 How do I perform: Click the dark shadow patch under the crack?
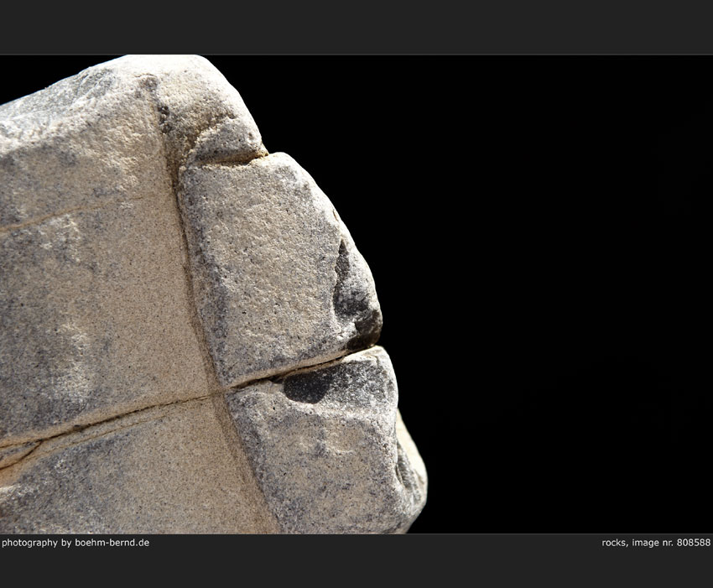pyautogui.click(x=310, y=386)
